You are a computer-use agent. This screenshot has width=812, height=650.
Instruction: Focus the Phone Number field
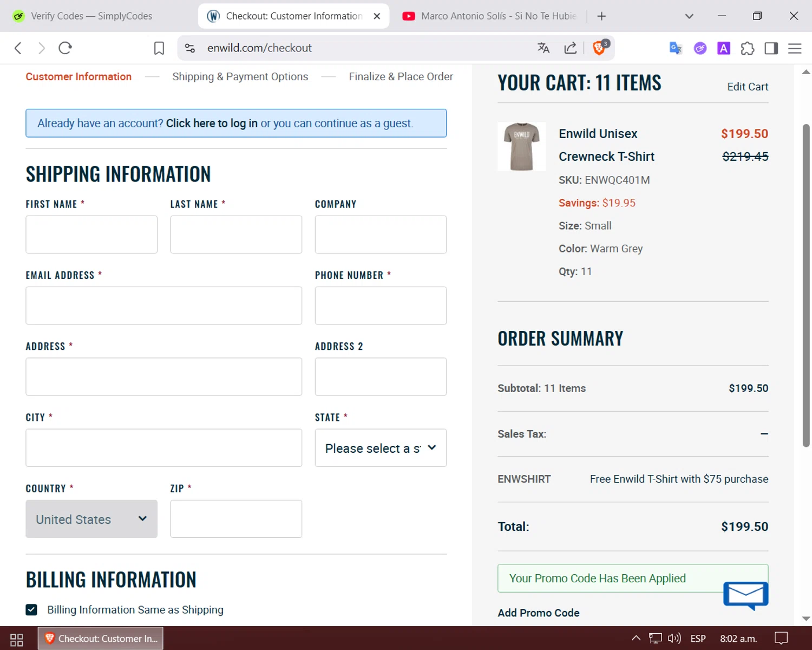(381, 305)
